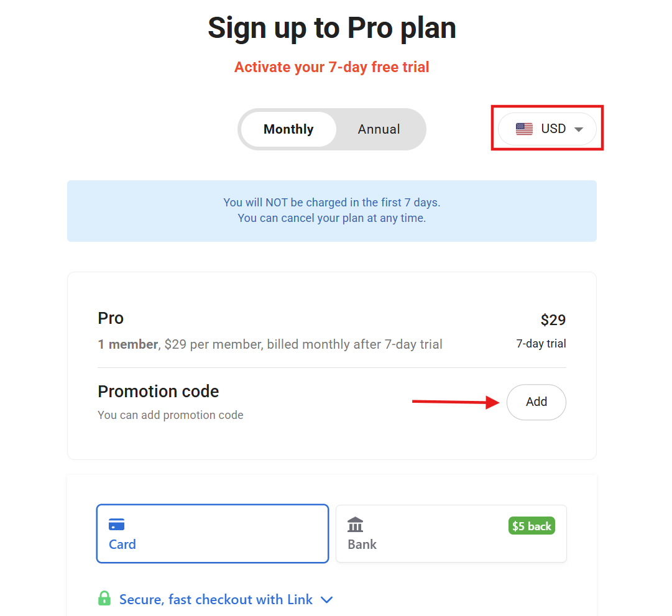The height and width of the screenshot is (616, 672).
Task: Click the blue no-charge notice banner
Action: 331,211
